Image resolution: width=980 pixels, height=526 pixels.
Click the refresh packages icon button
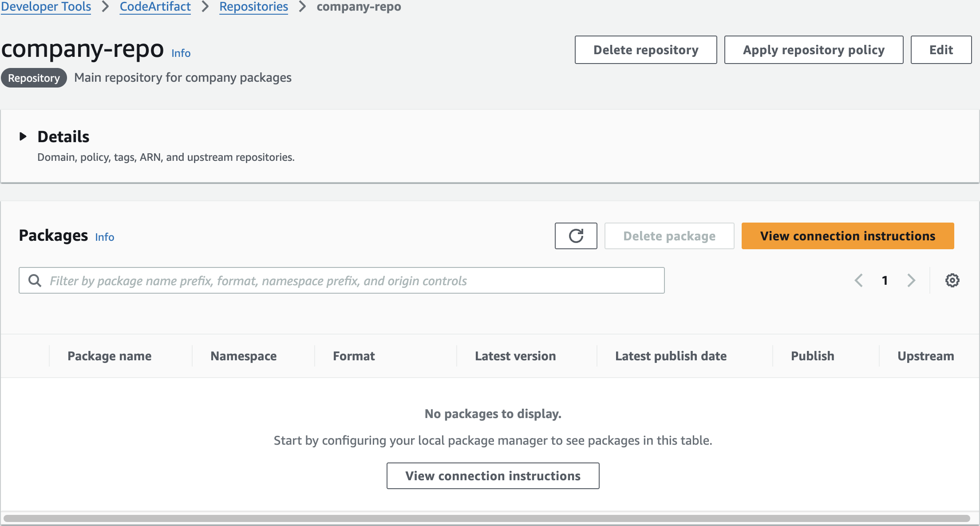click(576, 236)
